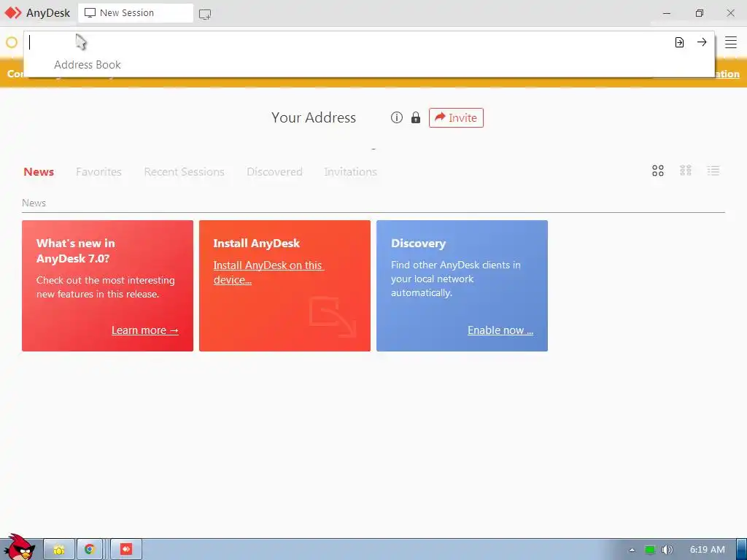
Task: Open the Recent Sessions tab
Action: (x=184, y=171)
